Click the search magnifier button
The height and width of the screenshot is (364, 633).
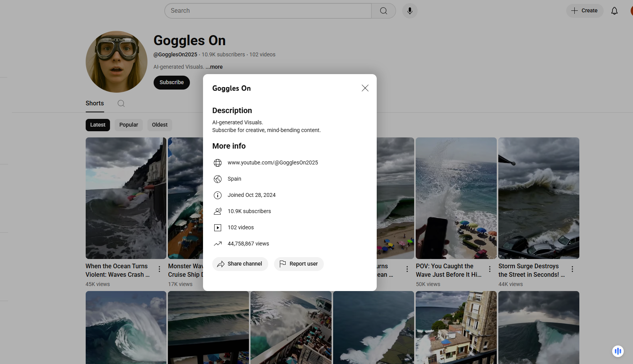tap(384, 11)
